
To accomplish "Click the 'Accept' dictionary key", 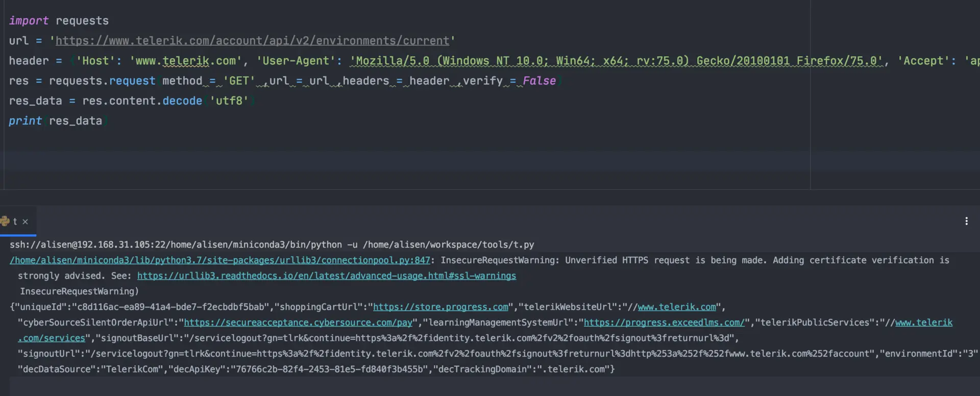I will click(x=924, y=61).
